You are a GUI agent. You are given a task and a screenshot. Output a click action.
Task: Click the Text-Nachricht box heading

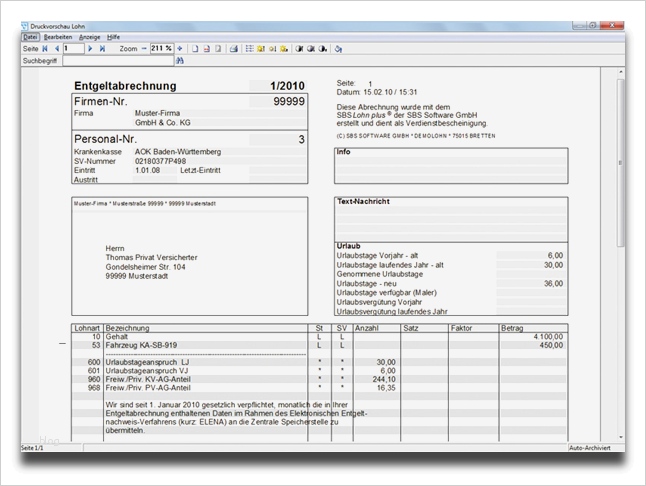point(363,201)
